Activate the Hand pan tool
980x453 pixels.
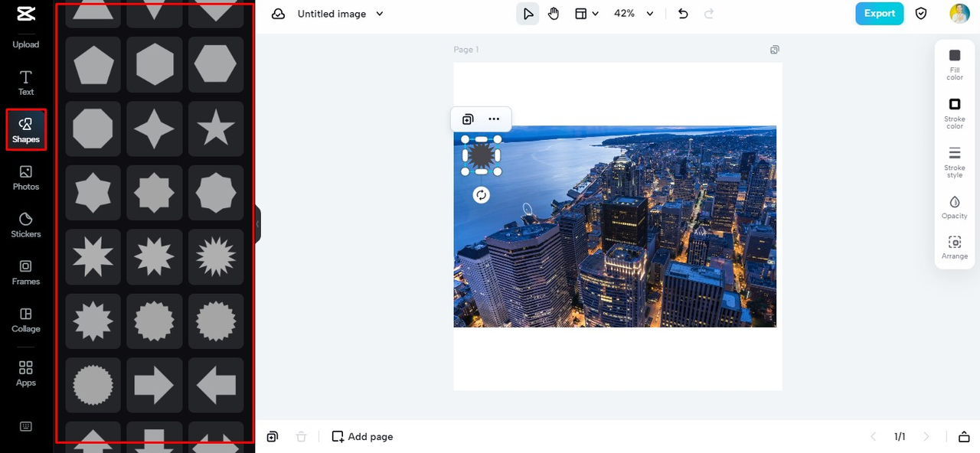point(554,14)
